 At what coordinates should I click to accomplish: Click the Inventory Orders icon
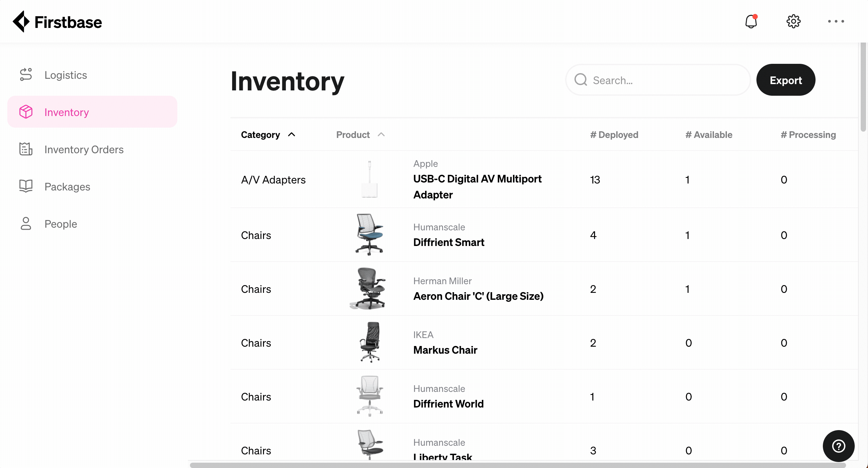(26, 149)
